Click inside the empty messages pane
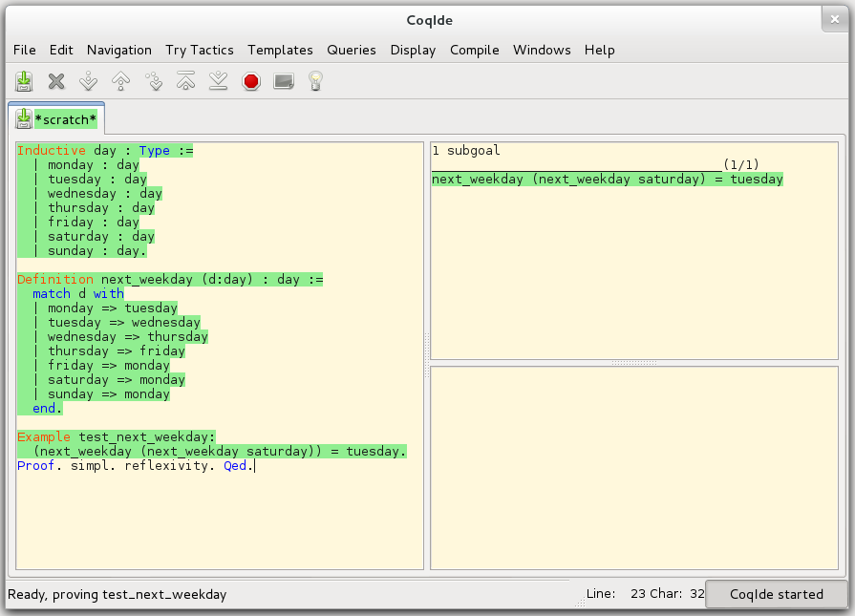The image size is (855, 616). 634,468
